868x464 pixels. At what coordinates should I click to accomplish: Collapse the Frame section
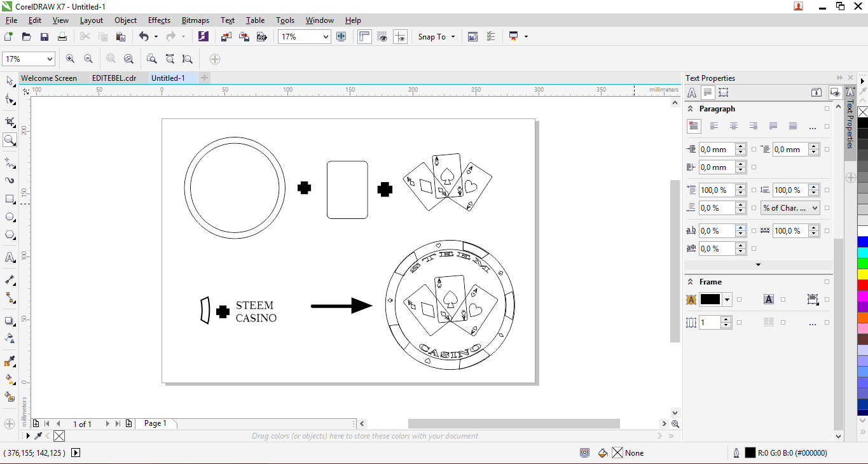(x=691, y=282)
